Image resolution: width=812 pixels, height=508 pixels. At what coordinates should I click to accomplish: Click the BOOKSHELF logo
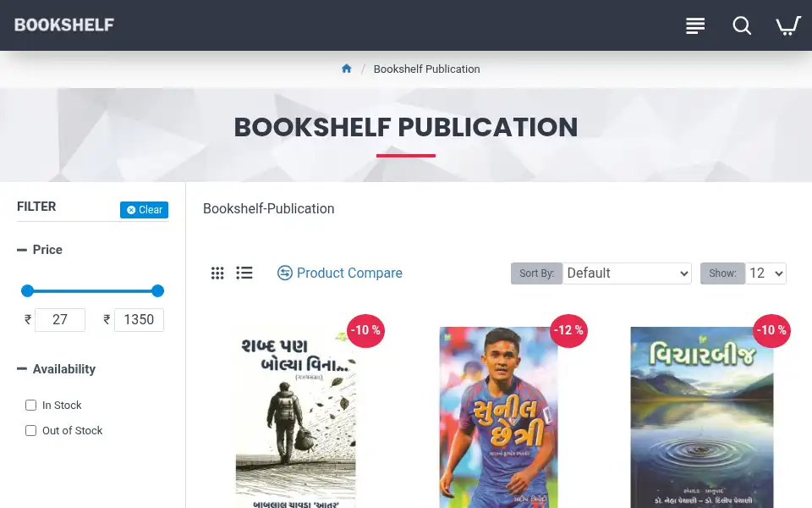64,25
